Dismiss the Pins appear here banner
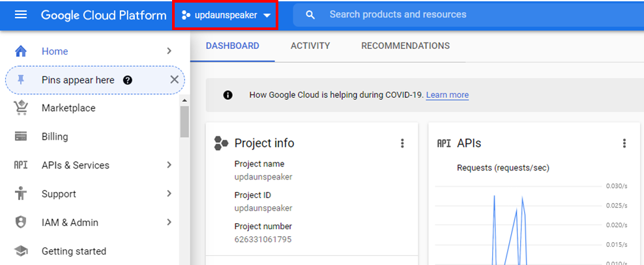The image size is (644, 265). (174, 80)
